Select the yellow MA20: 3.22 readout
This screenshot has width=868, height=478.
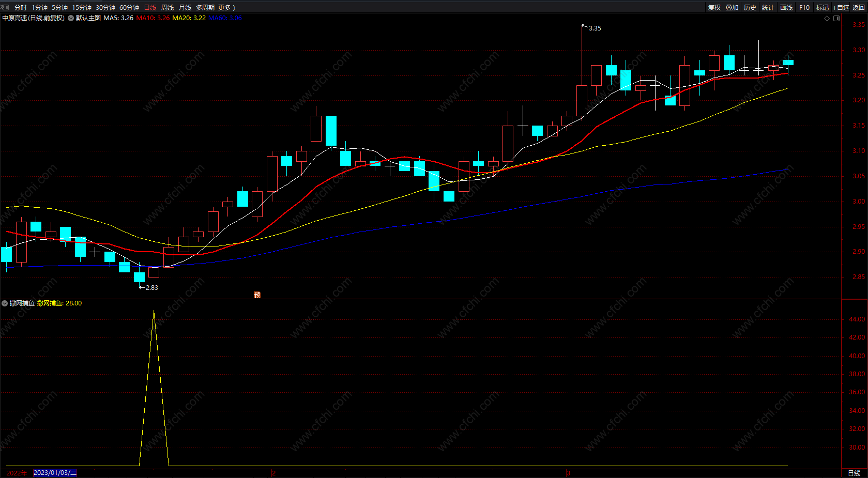click(x=189, y=18)
